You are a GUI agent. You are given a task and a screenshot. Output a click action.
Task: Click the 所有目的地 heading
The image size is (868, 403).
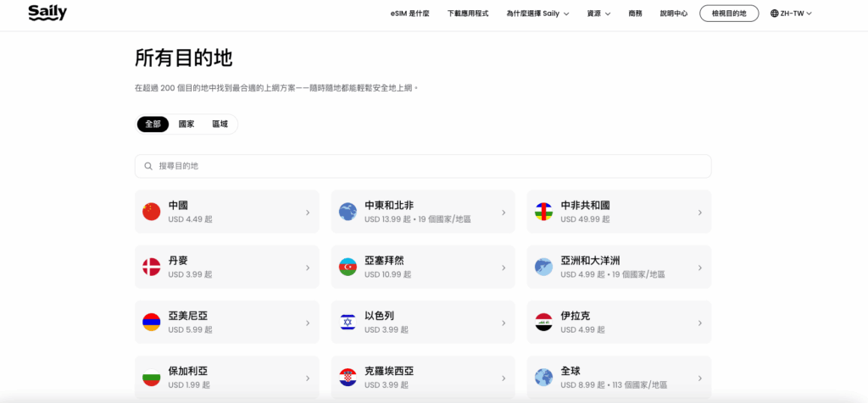click(x=183, y=58)
